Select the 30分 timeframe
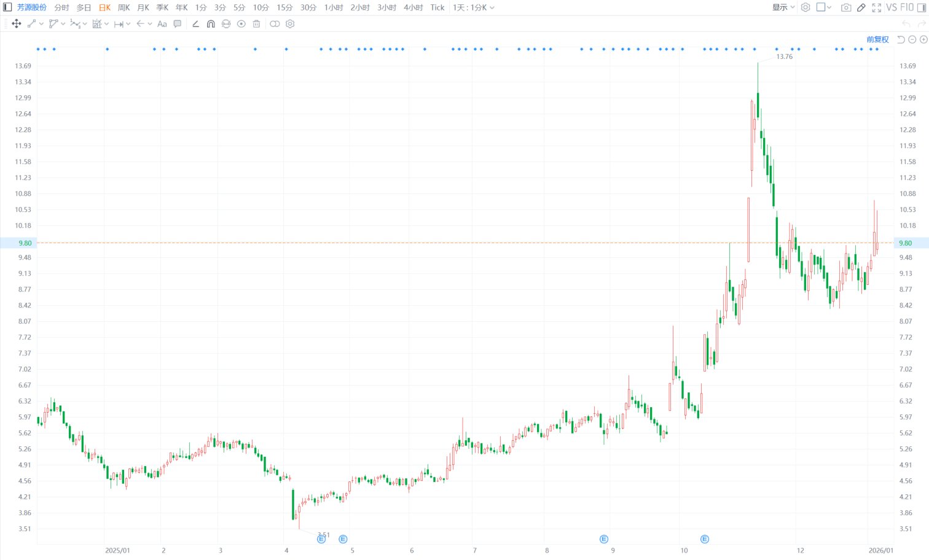 [308, 7]
